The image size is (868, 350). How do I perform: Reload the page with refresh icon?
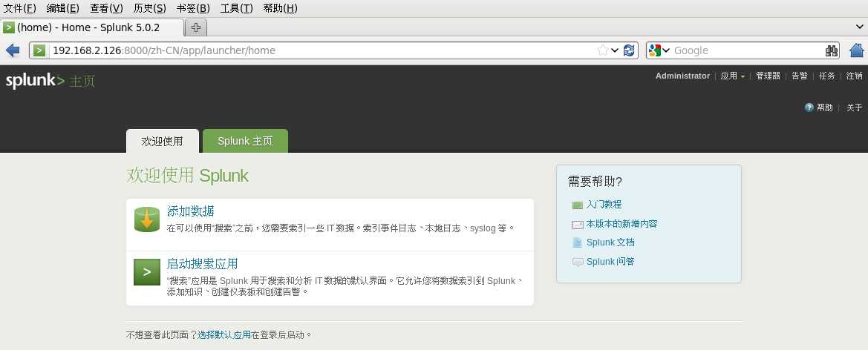tap(629, 50)
